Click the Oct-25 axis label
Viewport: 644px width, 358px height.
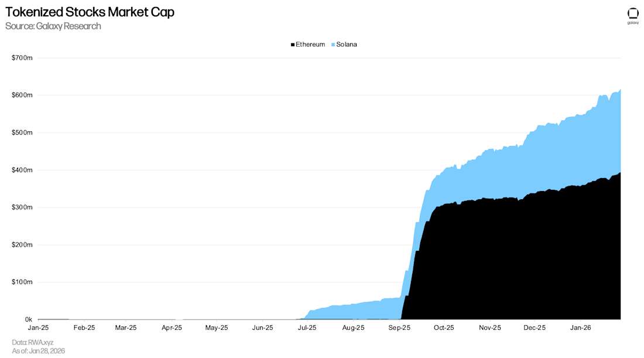tap(444, 328)
